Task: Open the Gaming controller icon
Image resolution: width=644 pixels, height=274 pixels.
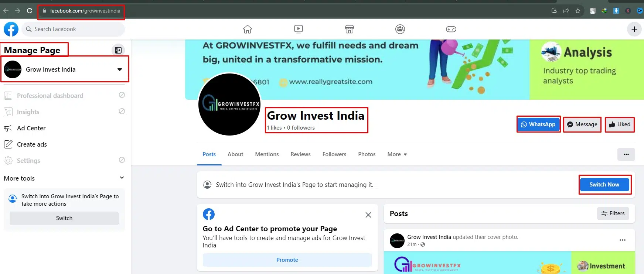Action: pos(451,29)
